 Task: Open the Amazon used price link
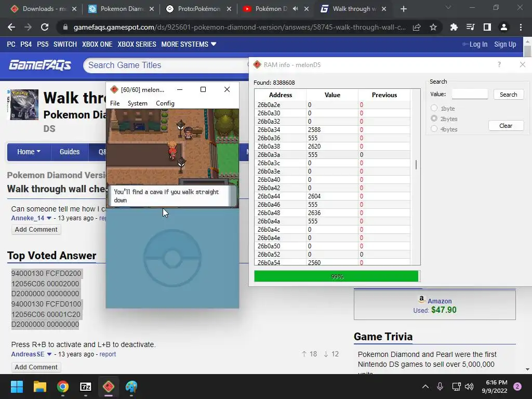[x=435, y=310]
